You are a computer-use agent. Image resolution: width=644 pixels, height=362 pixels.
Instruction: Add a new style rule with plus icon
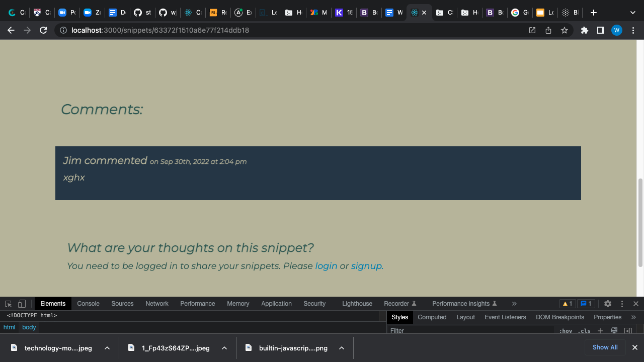click(x=600, y=331)
